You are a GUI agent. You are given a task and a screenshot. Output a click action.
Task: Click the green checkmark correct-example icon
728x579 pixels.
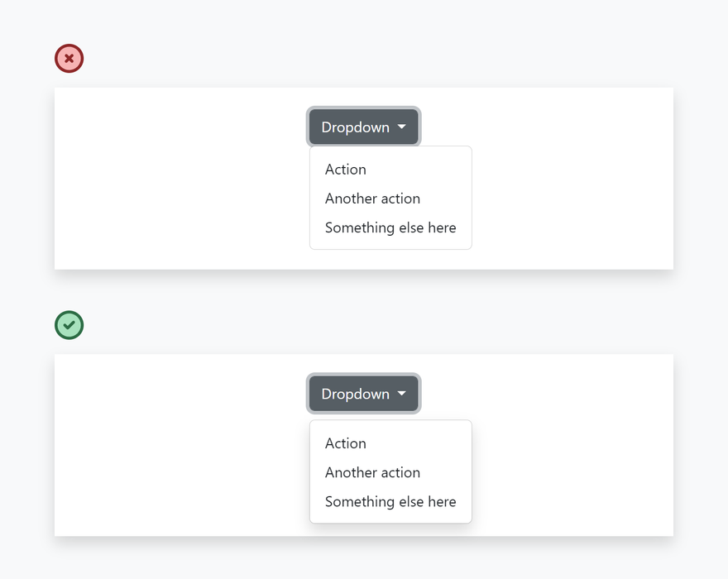(69, 325)
